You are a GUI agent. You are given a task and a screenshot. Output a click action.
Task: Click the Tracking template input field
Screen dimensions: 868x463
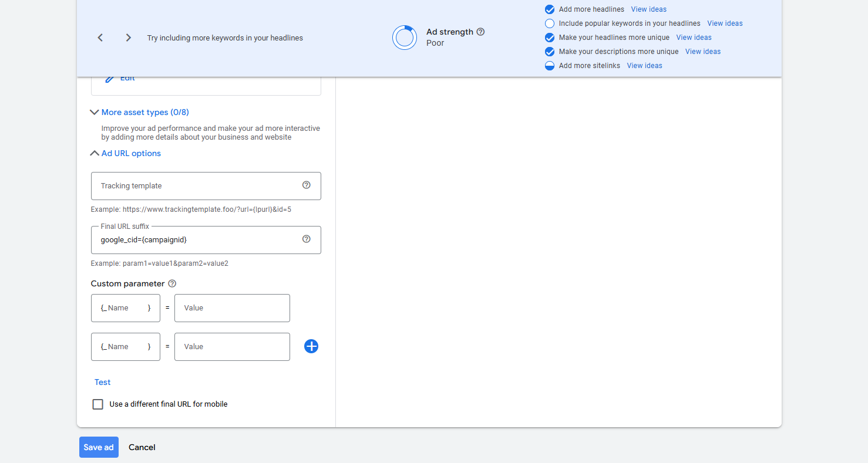[x=197, y=186]
